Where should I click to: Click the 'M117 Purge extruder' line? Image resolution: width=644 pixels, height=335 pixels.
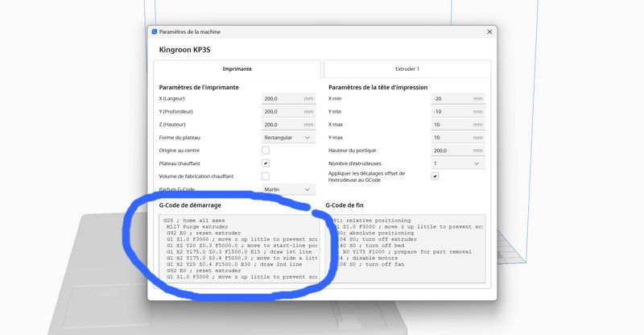coord(197,226)
